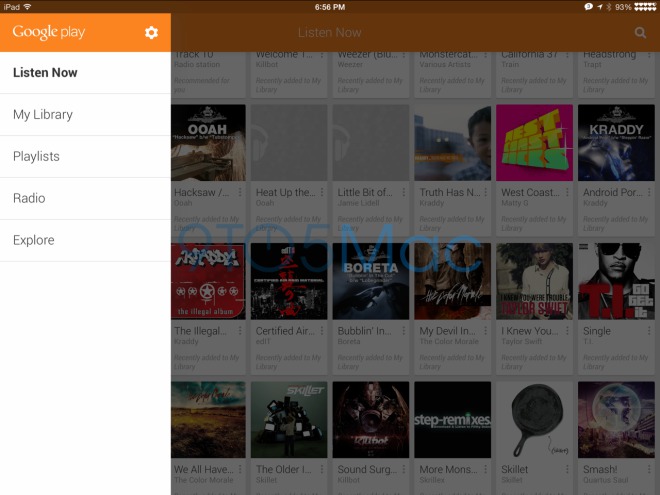660x495 pixels.
Task: Choose Explore in the side menu
Action: (85, 240)
